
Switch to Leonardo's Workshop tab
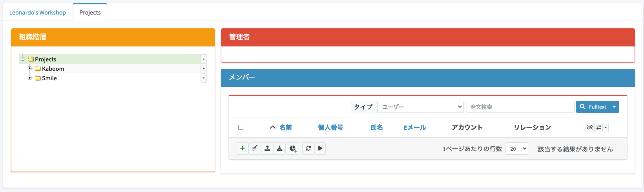click(38, 12)
